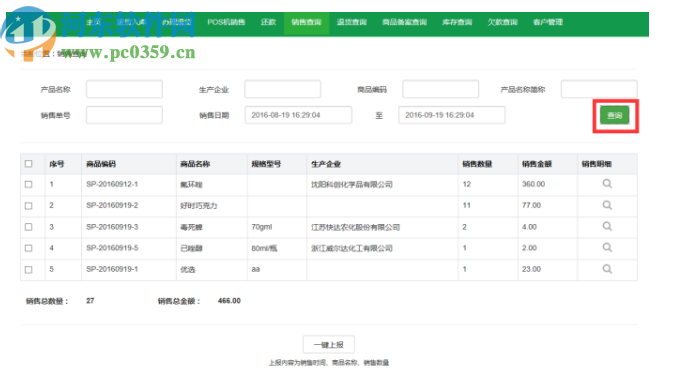Focus the 销售单号 input field
This screenshot has height=380, width=676.
[124, 115]
